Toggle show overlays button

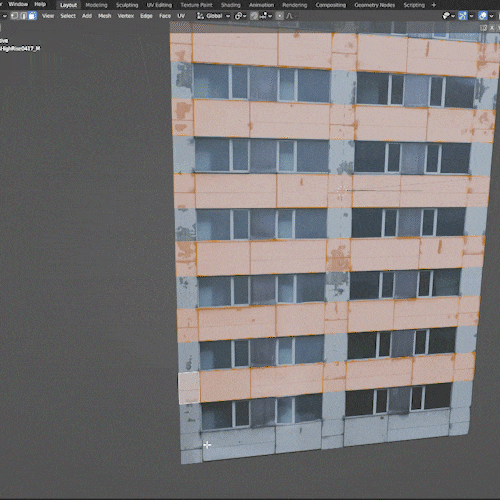click(483, 16)
